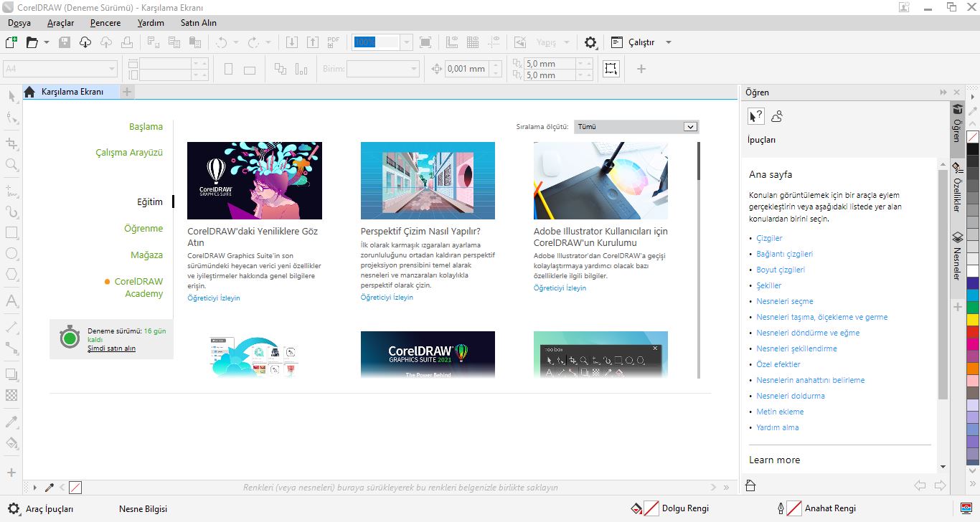
Task: Open CorelDRAW Academy section
Action: [138, 288]
